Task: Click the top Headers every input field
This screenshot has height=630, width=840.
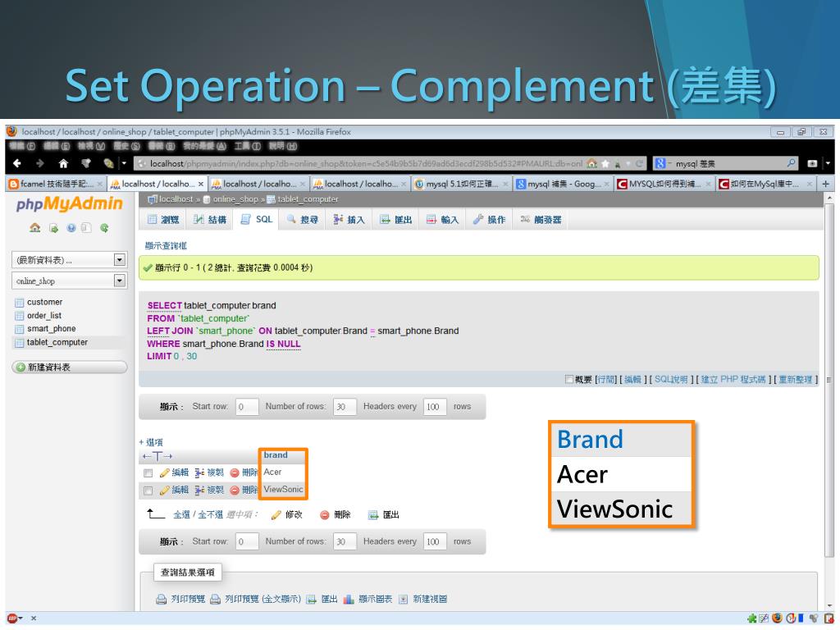Action: (x=435, y=407)
